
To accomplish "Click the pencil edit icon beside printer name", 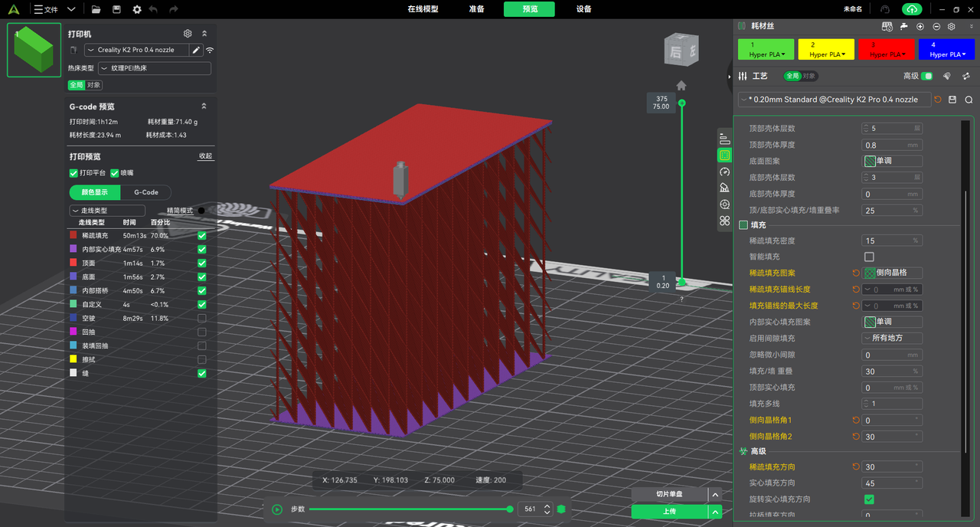I will click(x=196, y=50).
